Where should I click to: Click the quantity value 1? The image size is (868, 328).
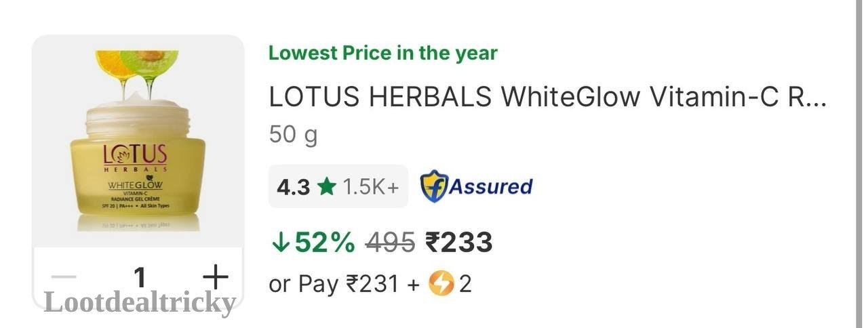[x=140, y=277]
